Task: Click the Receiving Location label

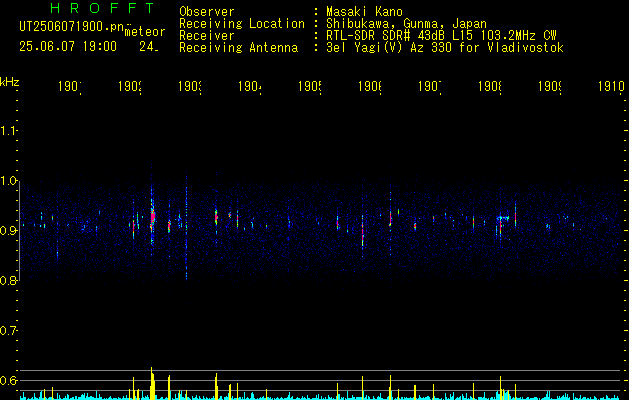Action: [242, 24]
